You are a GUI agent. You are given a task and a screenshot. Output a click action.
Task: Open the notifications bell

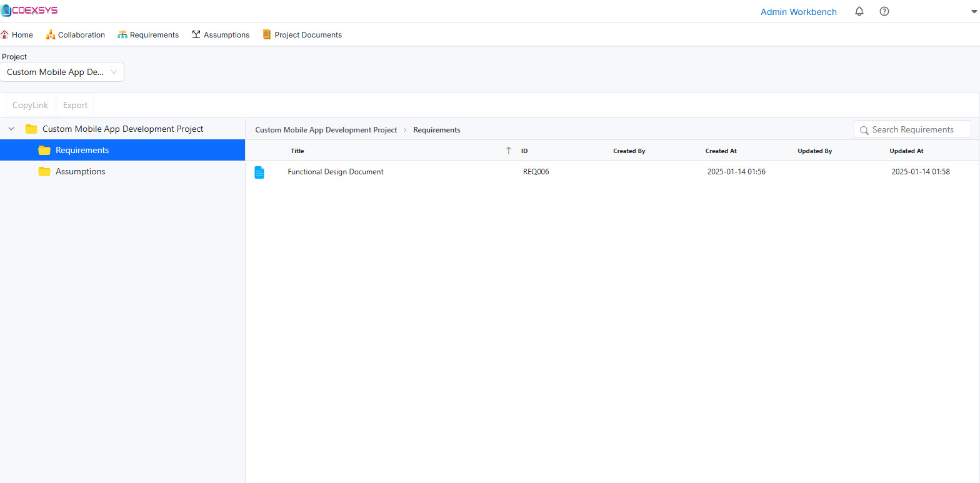pos(859,11)
